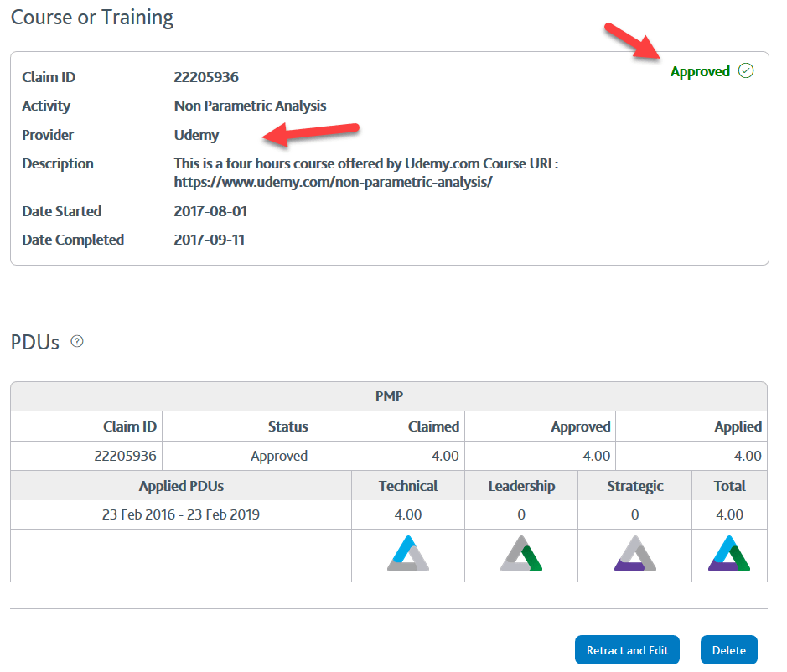Click the Udemy provider name

click(x=196, y=135)
